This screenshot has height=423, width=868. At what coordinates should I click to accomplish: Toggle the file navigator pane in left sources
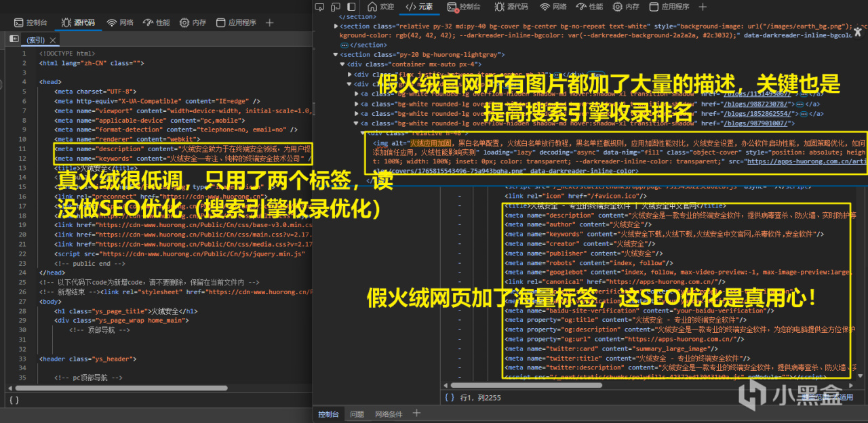[14, 39]
